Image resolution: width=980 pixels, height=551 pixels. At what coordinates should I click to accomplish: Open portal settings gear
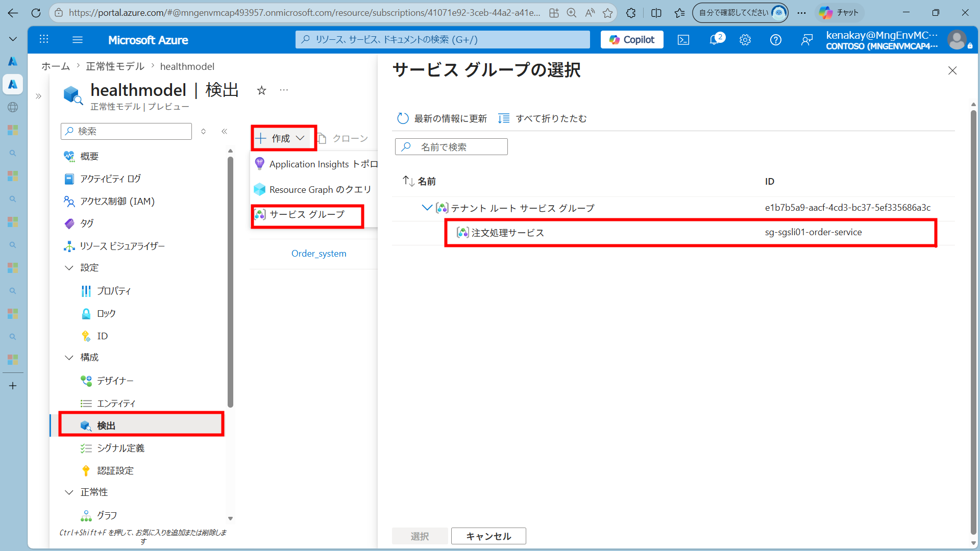coord(745,40)
